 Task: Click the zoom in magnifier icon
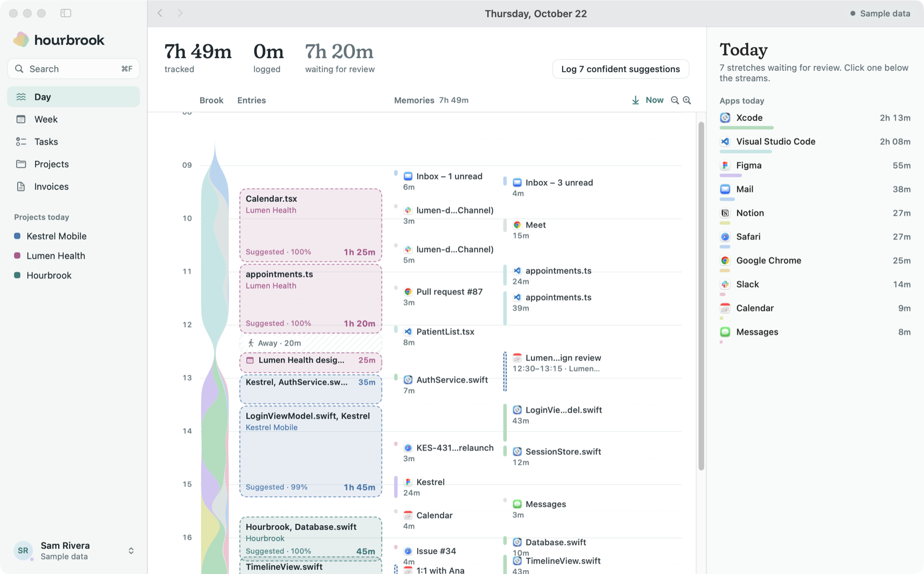click(687, 100)
